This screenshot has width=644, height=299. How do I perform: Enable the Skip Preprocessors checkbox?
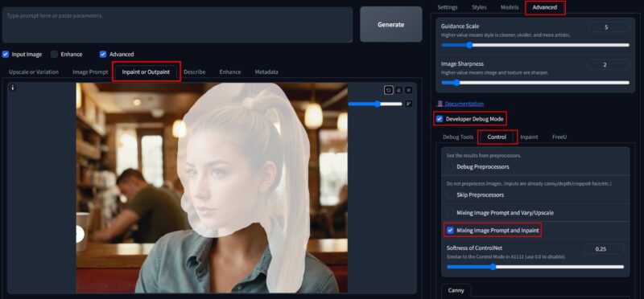pyautogui.click(x=451, y=195)
